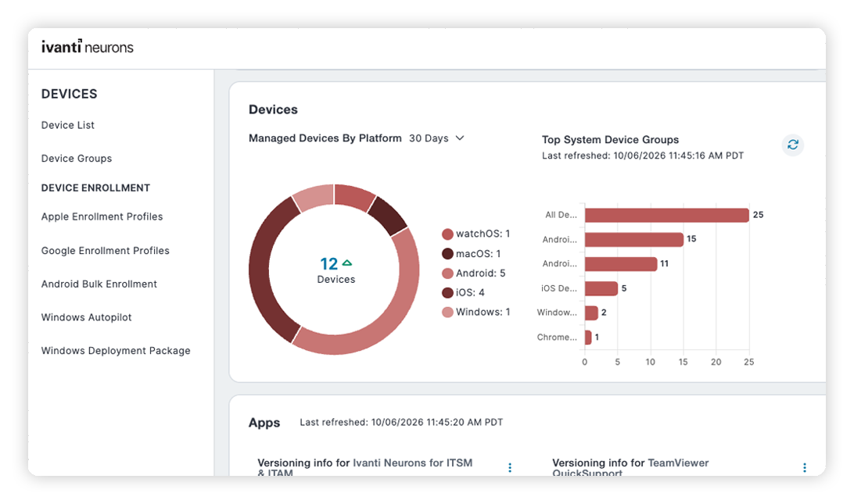Select the Windows legend color dot
The height and width of the screenshot is (504, 854).
(x=447, y=313)
